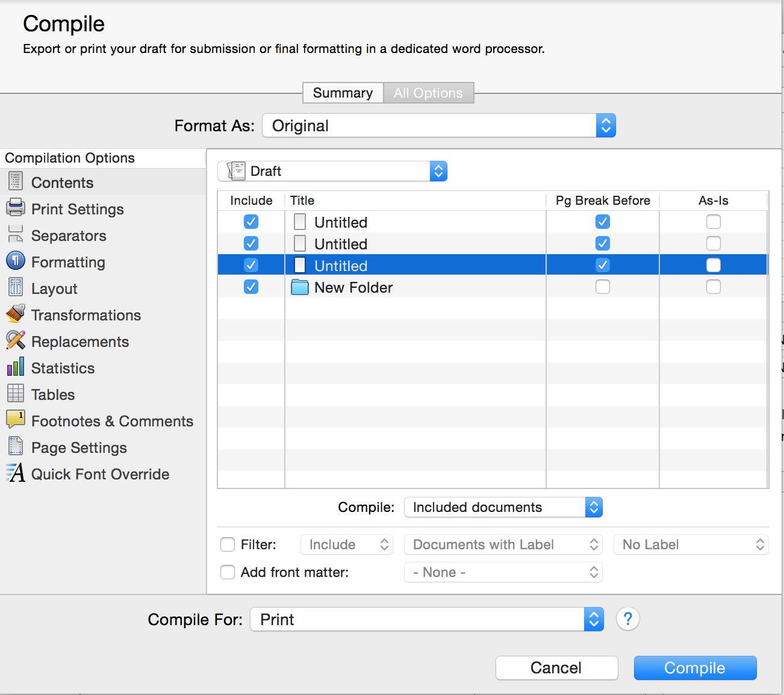
Task: Toggle the Add front matter checkbox
Action: [x=228, y=572]
